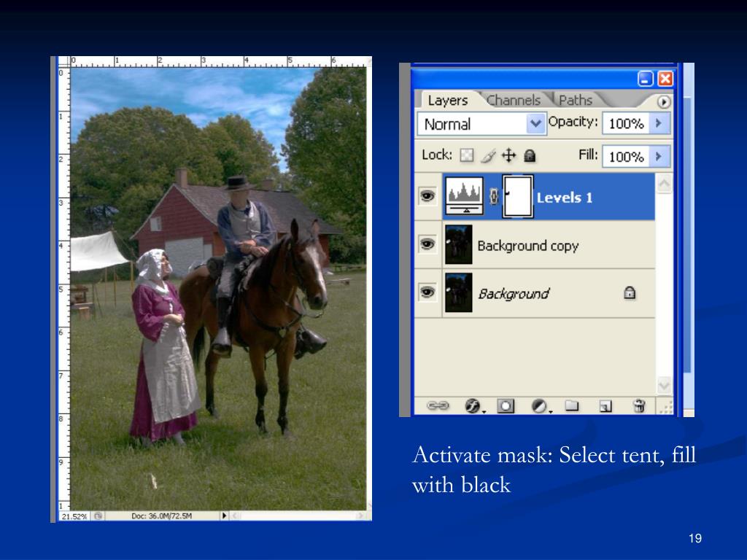
Task: Hide the Levels 1 adjustment layer
Action: pyautogui.click(x=427, y=195)
